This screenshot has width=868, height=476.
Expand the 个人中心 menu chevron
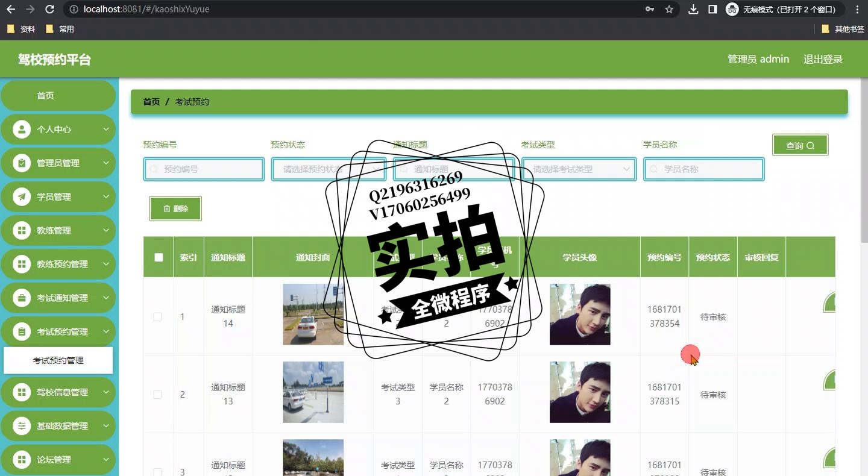[106, 130]
